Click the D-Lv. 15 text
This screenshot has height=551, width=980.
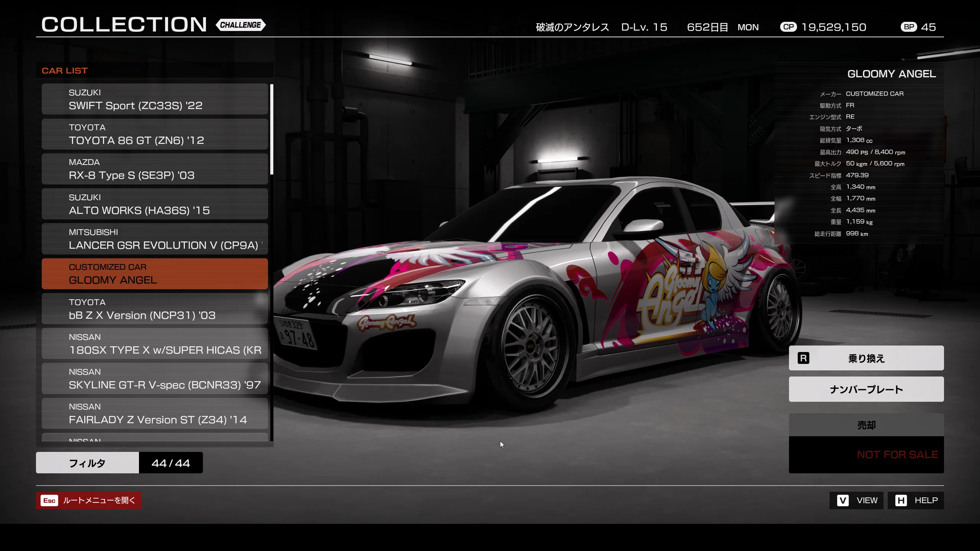644,27
